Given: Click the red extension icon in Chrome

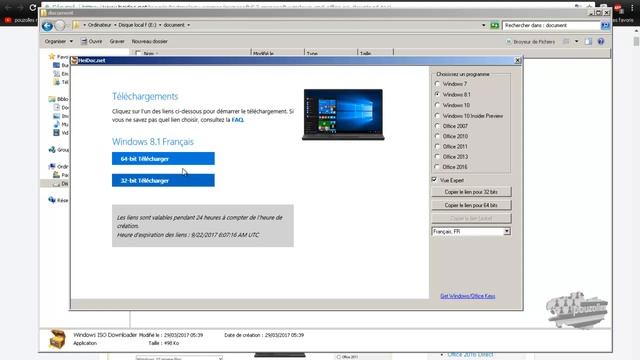Looking at the screenshot, I should 618,8.
